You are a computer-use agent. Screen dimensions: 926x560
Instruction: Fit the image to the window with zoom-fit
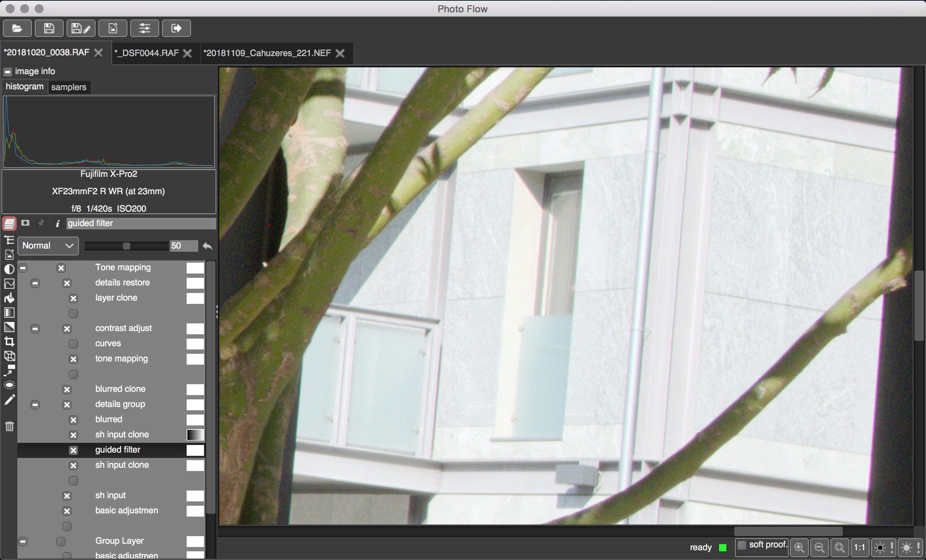point(840,548)
